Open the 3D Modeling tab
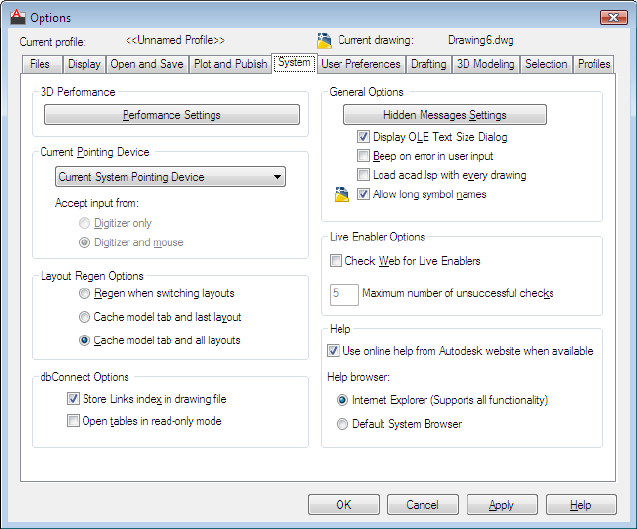Viewport: 637px width, 529px height. click(x=485, y=64)
